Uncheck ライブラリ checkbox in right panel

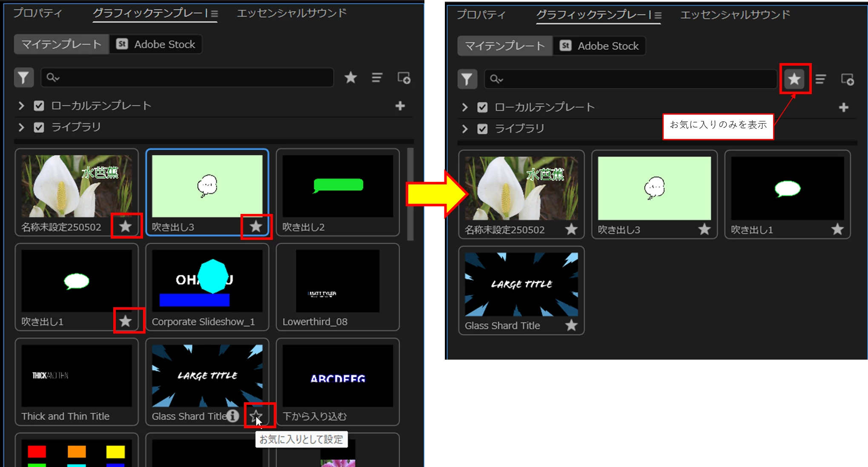482,129
